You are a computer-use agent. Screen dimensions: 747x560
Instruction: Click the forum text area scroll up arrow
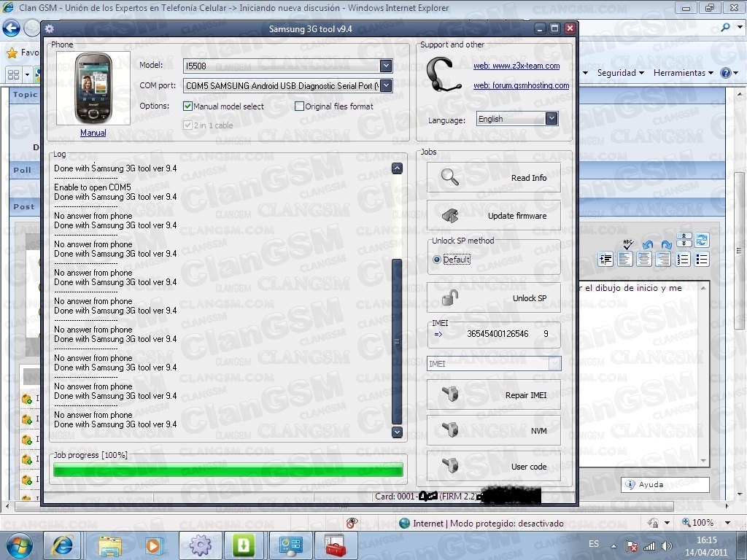(x=703, y=288)
